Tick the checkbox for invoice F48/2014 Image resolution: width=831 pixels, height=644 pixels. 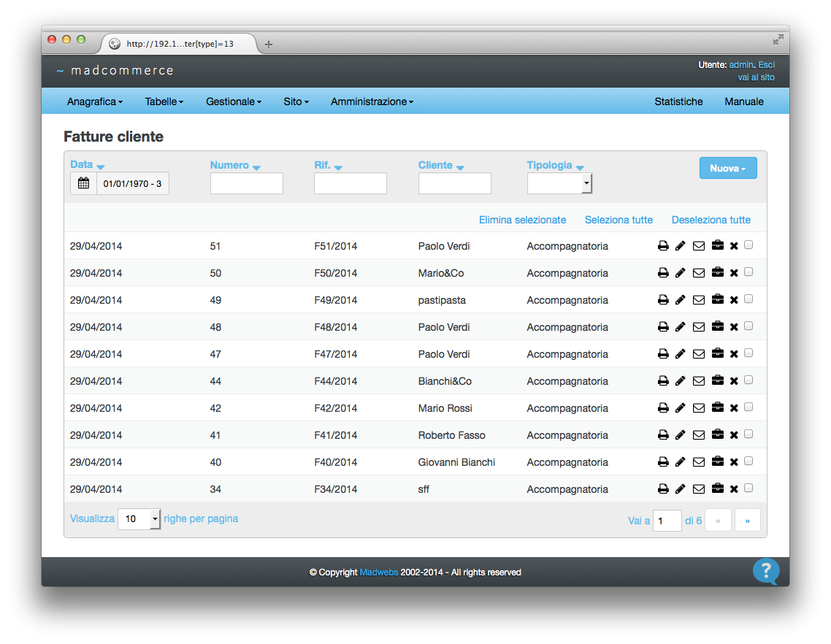coord(748,326)
